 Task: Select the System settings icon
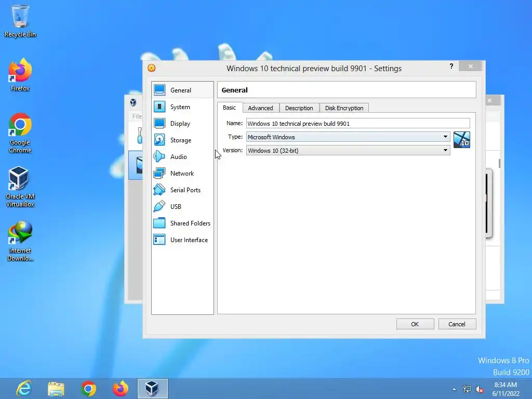point(159,107)
